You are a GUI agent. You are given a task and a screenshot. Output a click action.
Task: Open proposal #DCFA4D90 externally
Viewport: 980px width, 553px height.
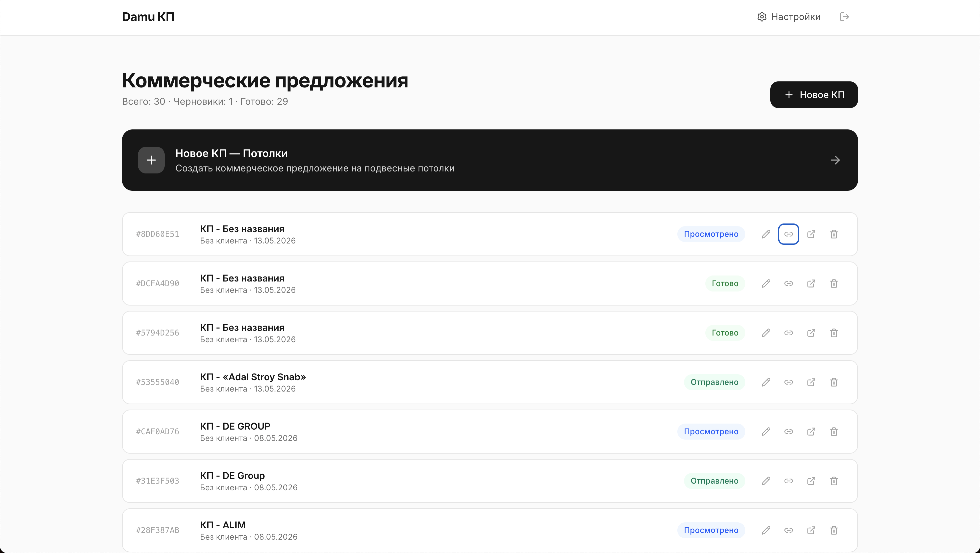coord(811,284)
